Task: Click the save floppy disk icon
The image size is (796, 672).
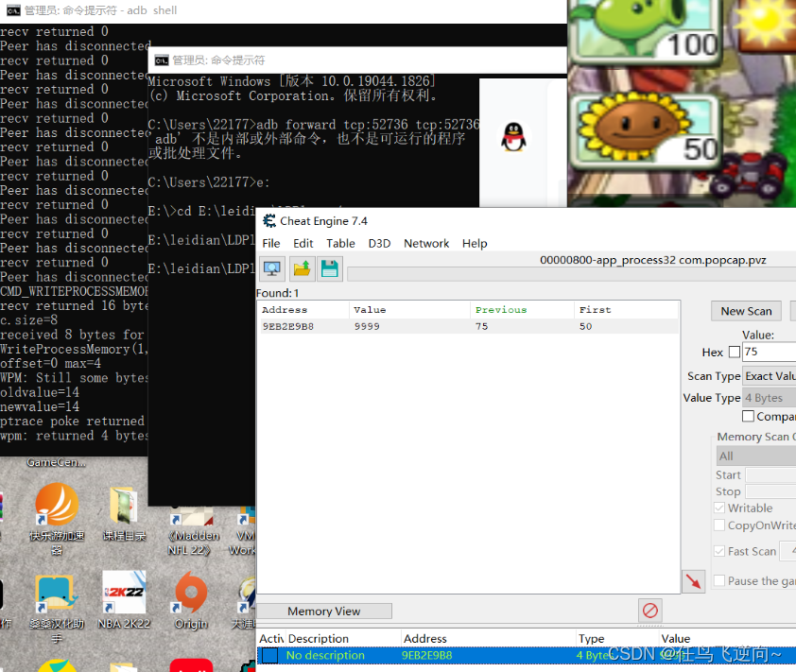Action: coord(330,269)
